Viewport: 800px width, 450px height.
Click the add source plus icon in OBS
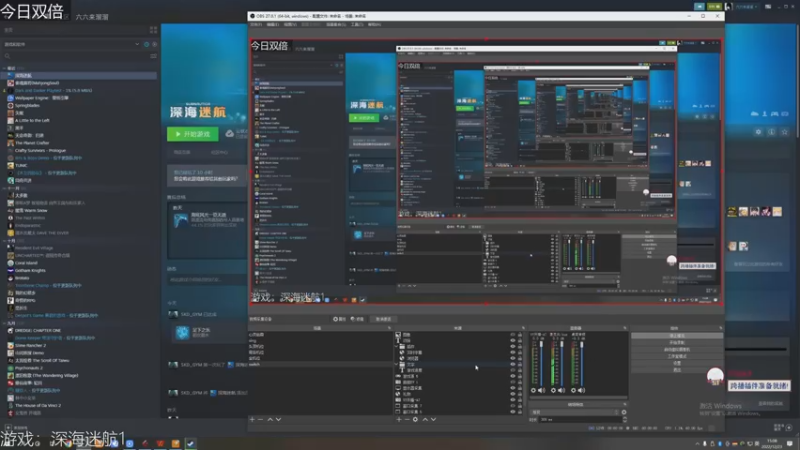[399, 419]
